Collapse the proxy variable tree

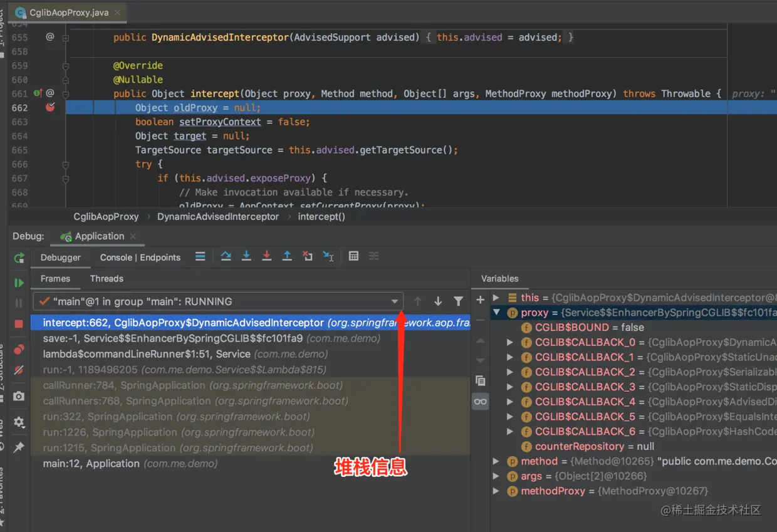[497, 312]
